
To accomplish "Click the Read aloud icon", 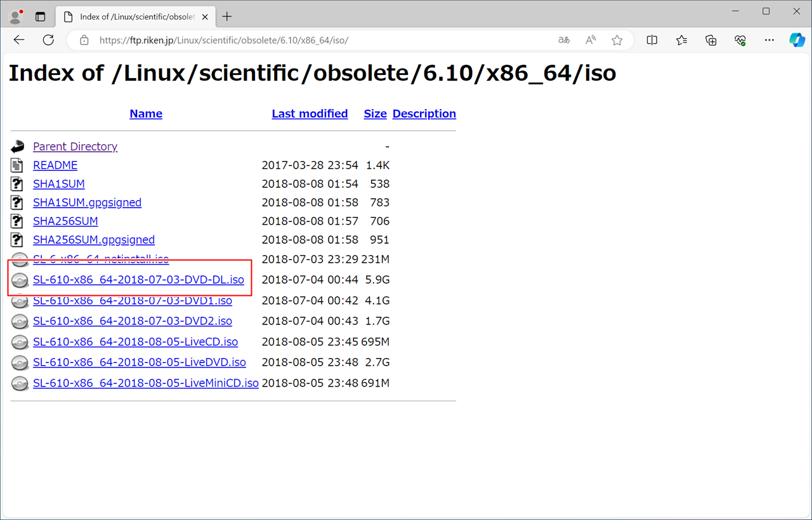I will [591, 40].
